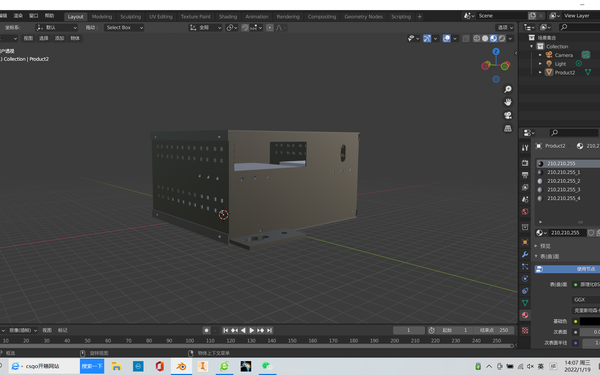Toggle X-ray mode in viewport header
Viewport: 600px width, 375px height.
coord(466,38)
